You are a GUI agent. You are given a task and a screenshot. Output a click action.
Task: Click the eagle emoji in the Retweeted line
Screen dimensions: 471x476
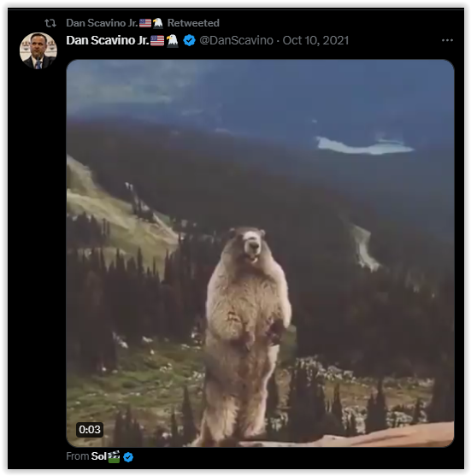coord(158,23)
